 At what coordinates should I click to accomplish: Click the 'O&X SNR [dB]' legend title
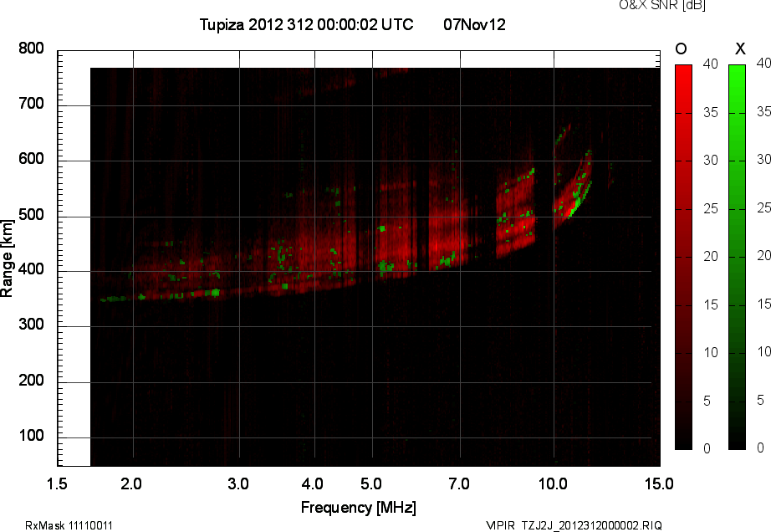click(661, 5)
